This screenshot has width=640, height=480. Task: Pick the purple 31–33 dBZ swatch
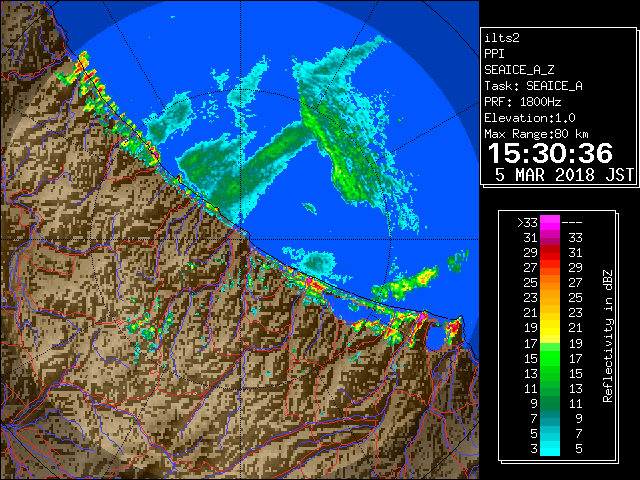pos(550,238)
